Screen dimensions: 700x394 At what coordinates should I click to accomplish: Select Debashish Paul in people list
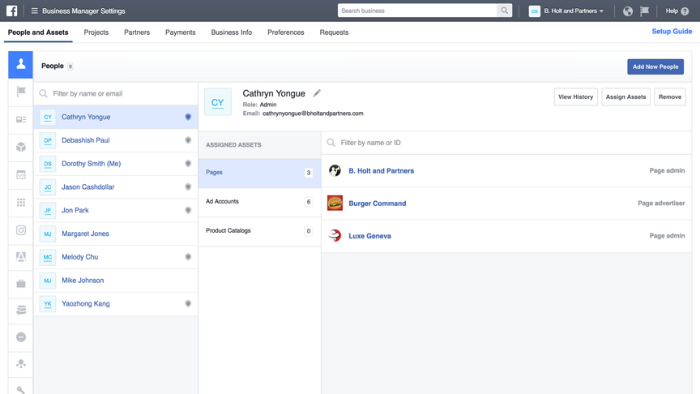[116, 140]
